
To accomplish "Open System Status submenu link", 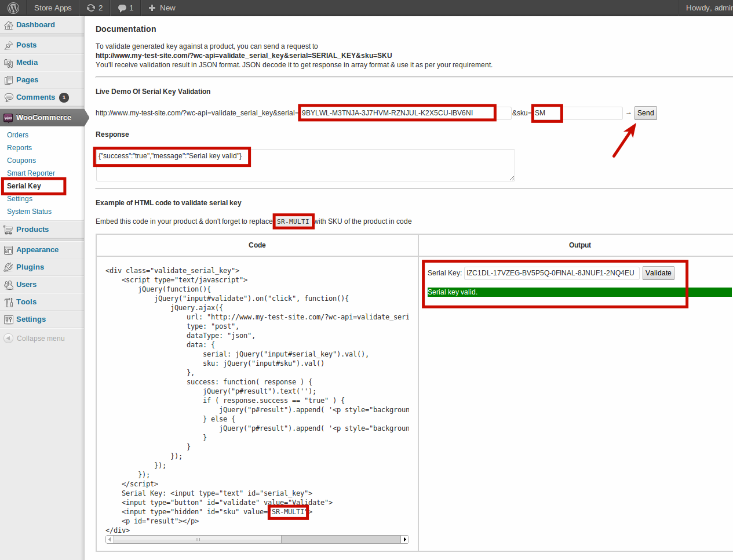I will [x=29, y=212].
